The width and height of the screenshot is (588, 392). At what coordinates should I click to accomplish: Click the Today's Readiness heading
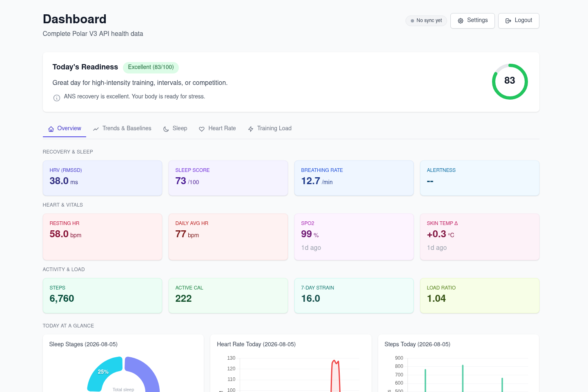click(85, 67)
